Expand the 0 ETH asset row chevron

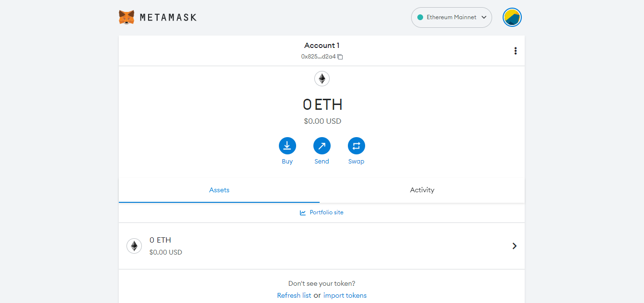(515, 246)
